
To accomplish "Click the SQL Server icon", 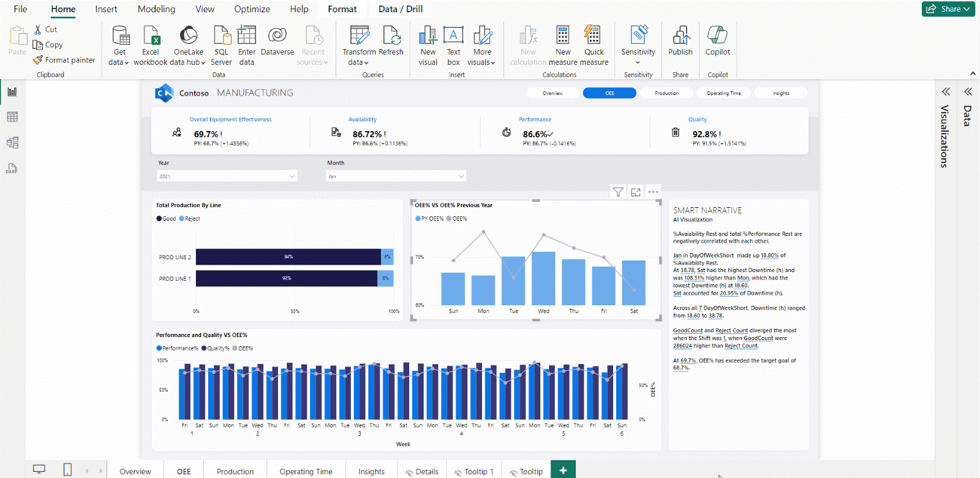I will point(221,36).
